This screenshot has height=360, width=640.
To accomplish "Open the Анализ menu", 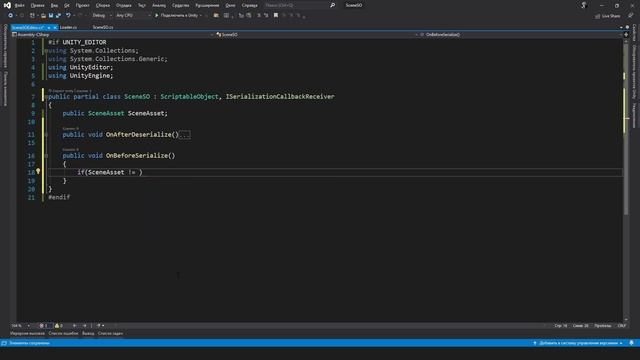I will click(x=159, y=6).
